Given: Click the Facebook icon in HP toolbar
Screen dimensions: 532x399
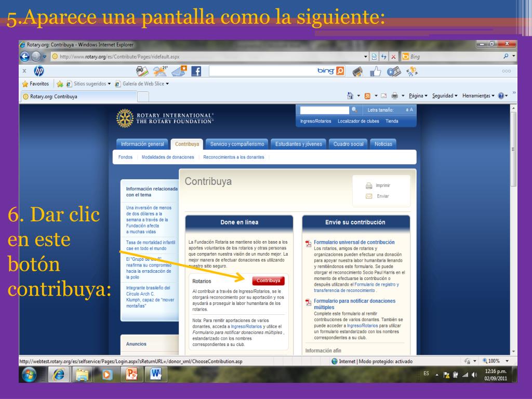Looking at the screenshot, I should tap(196, 71).
